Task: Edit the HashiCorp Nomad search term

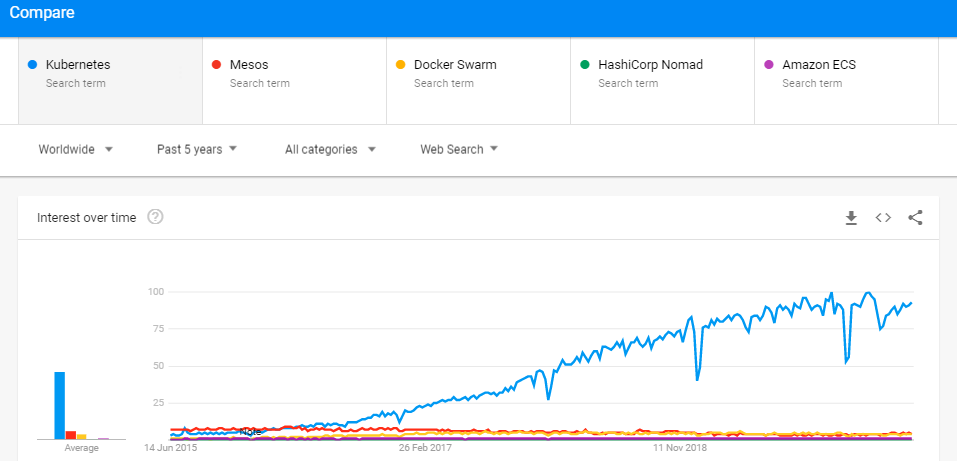Action: pyautogui.click(x=662, y=81)
